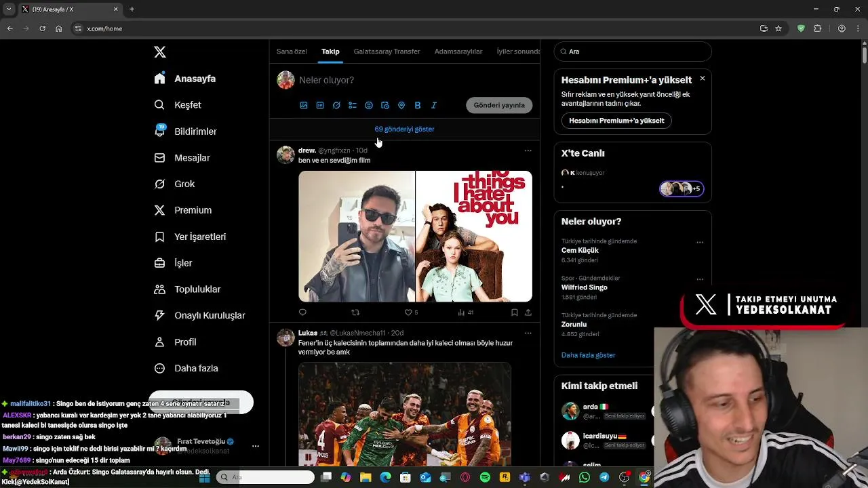Open the Fırat Tevetoğlu account menu dots
The image size is (868, 488).
[256, 446]
